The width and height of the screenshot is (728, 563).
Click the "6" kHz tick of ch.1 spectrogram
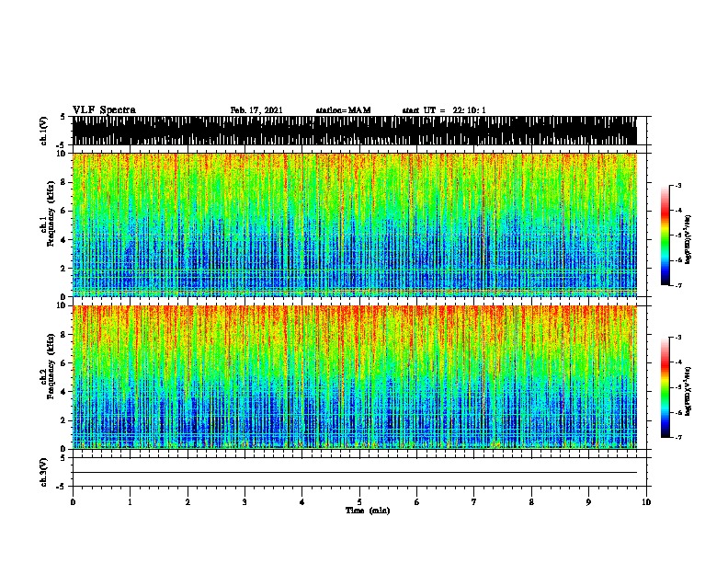click(x=64, y=211)
